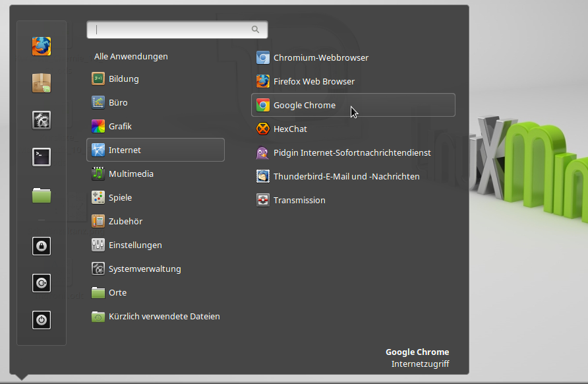Open Software Manager package icon in sidebar

42,83
